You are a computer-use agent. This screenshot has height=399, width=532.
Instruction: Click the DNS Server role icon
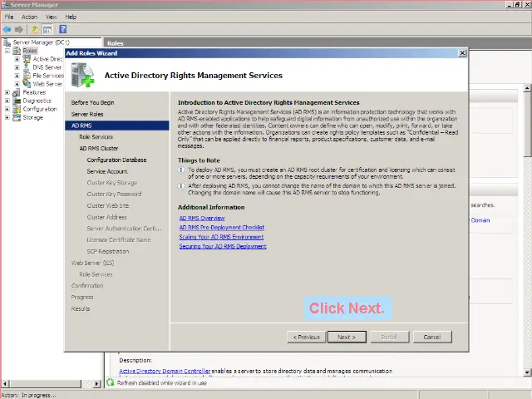tap(27, 67)
